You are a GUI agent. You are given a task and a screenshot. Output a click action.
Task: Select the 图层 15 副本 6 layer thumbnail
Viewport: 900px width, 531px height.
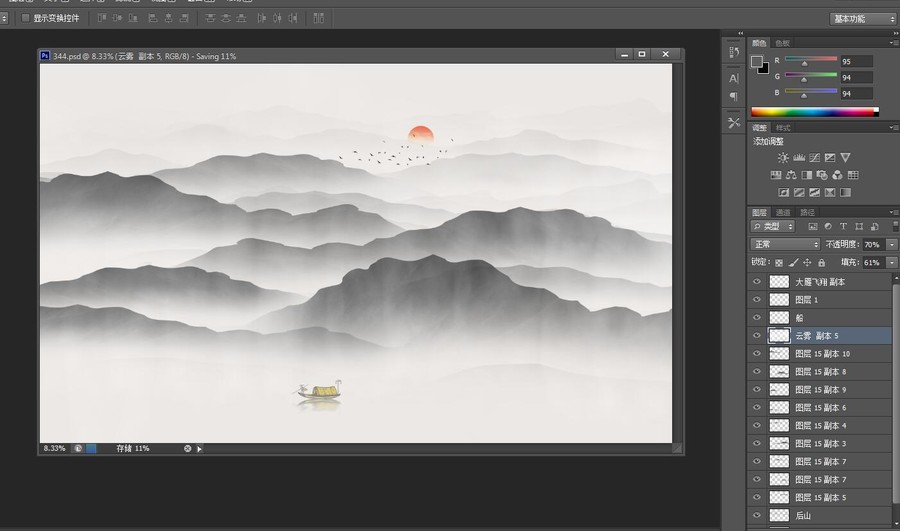[779, 408]
